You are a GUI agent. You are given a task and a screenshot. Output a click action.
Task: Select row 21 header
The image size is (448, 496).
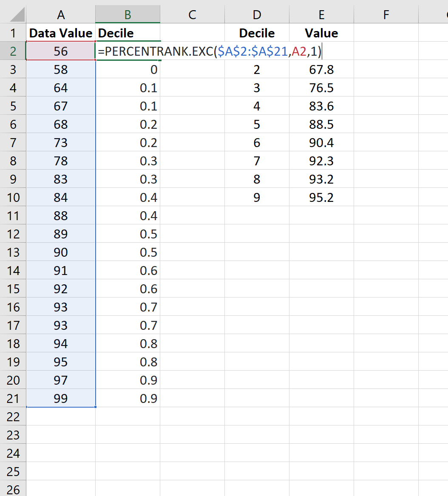13,398
